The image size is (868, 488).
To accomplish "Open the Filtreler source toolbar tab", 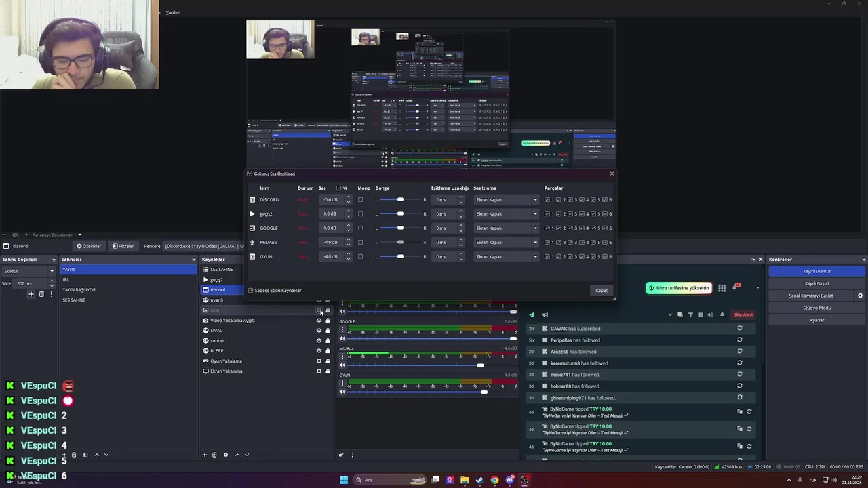I will coord(123,246).
